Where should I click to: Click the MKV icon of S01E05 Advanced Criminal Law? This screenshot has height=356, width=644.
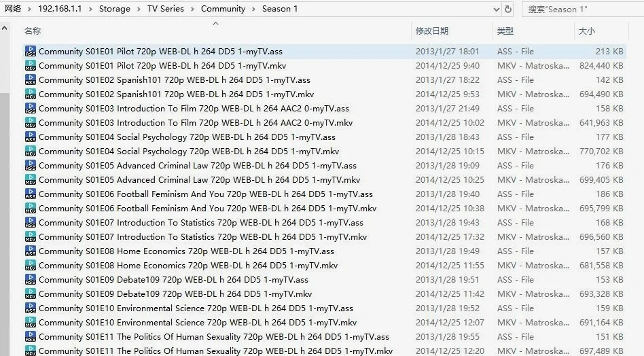[x=31, y=180]
